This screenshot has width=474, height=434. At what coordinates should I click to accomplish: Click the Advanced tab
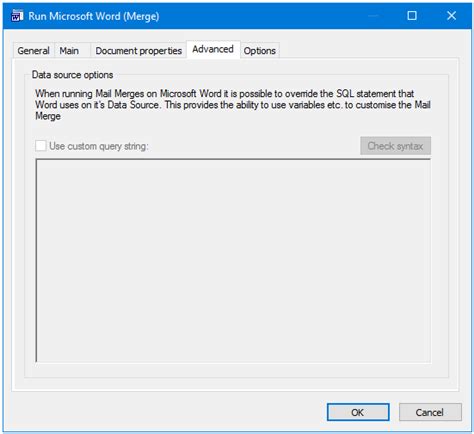click(x=213, y=49)
